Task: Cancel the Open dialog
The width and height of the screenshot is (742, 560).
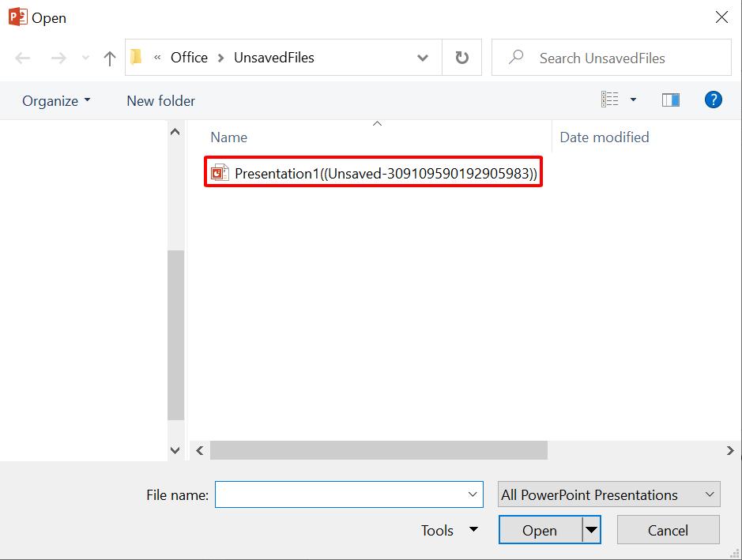Action: coord(668,530)
